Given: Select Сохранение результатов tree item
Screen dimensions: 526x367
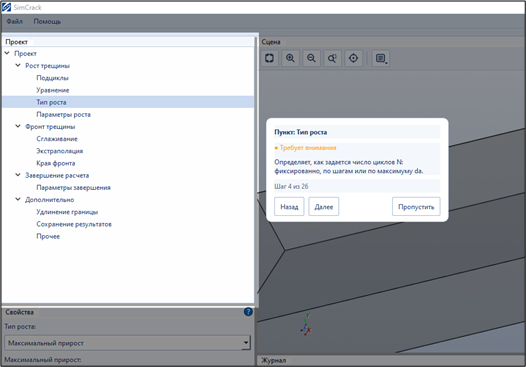Looking at the screenshot, I should coord(74,224).
